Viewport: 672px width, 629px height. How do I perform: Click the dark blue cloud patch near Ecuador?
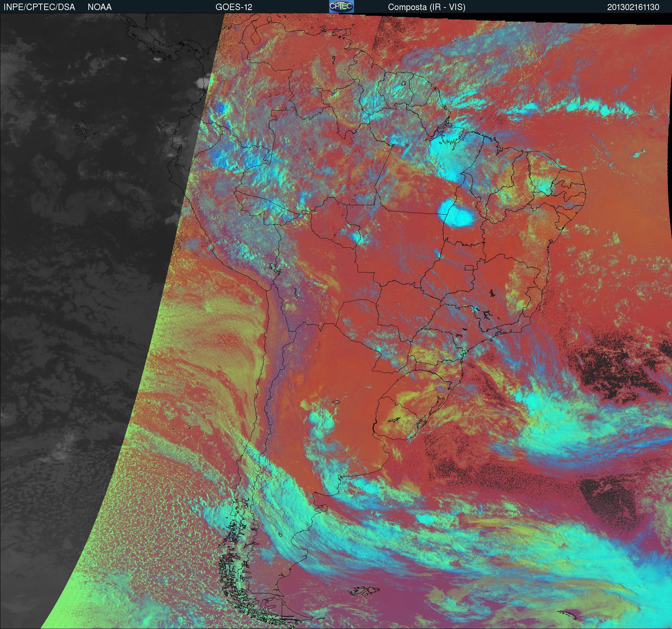221,108
